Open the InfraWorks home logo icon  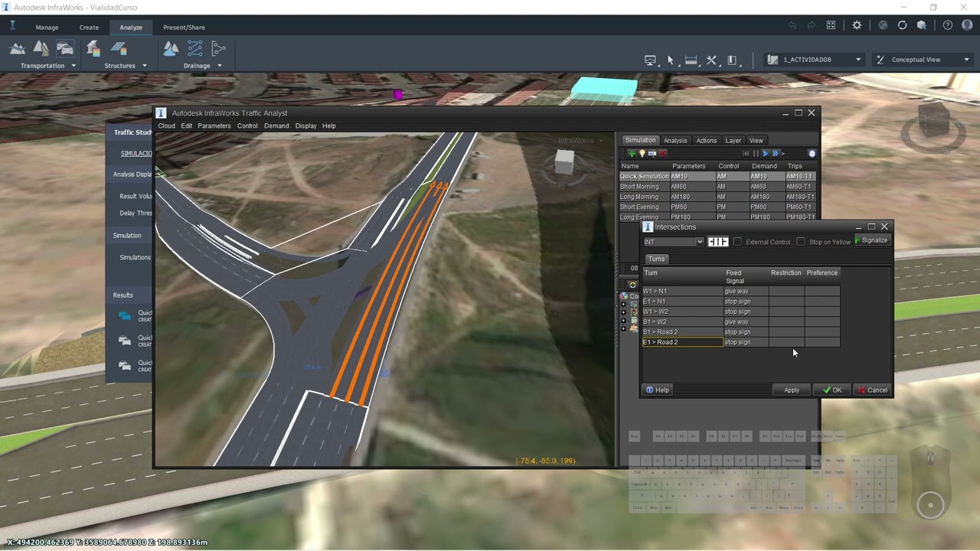coord(13,25)
